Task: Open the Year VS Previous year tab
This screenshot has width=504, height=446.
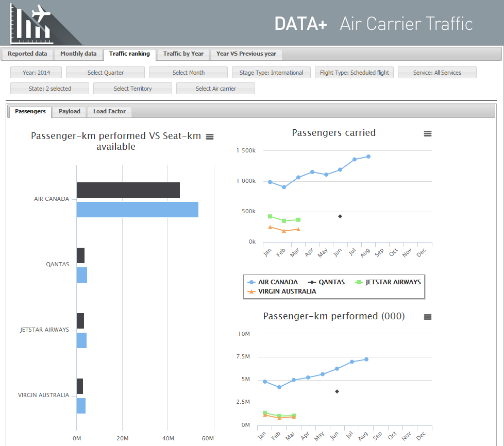Action: pyautogui.click(x=246, y=54)
